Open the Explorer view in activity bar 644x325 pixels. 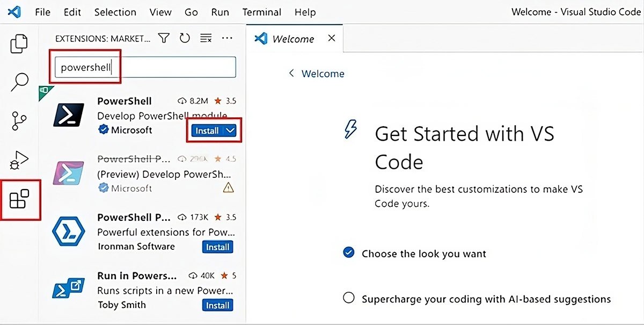(x=19, y=44)
